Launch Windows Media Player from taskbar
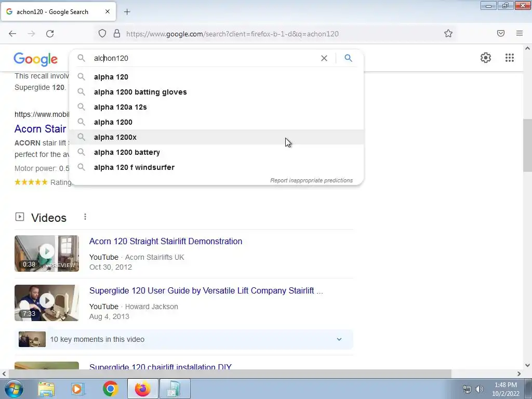This screenshot has height=399, width=532. pyautogui.click(x=78, y=389)
